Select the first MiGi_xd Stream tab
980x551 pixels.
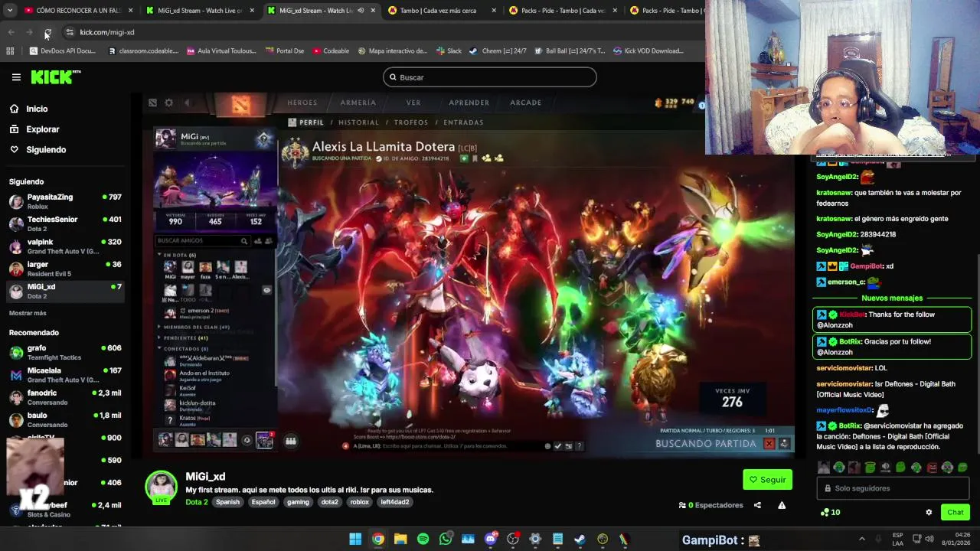tap(199, 11)
